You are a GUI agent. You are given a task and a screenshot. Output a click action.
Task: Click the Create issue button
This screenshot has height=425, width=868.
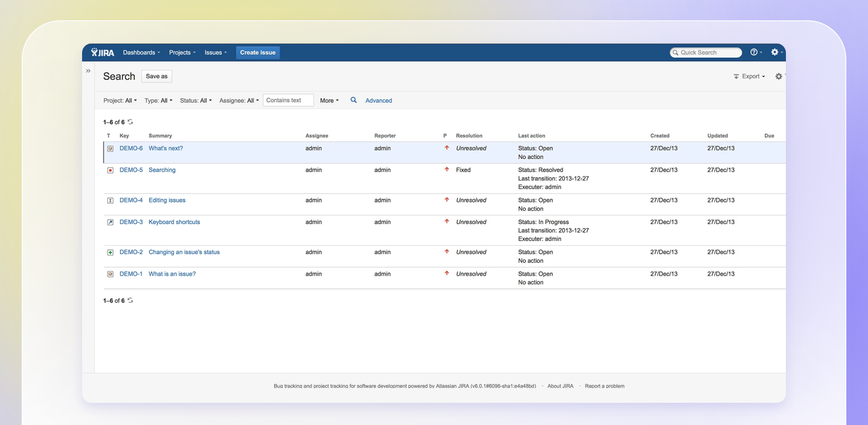click(258, 52)
